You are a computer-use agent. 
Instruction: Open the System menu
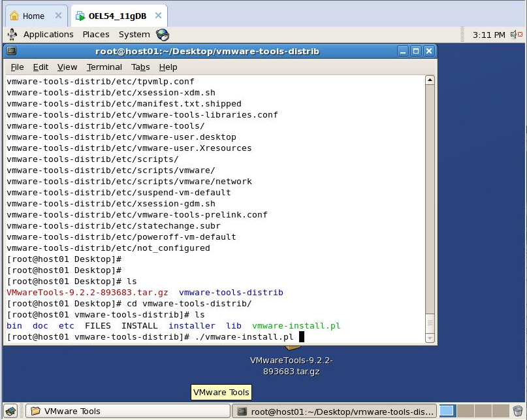(x=134, y=35)
